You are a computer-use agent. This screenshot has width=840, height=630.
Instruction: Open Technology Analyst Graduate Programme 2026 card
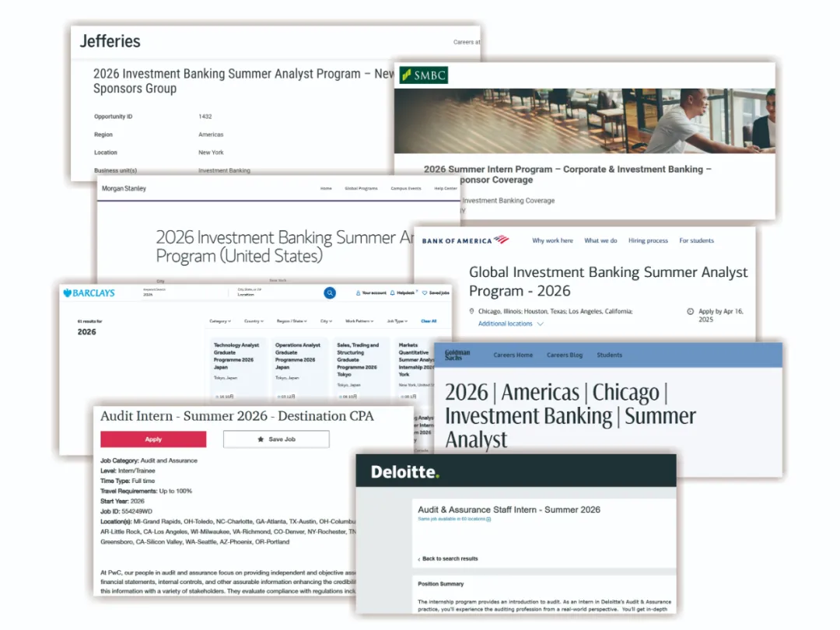pos(236,369)
